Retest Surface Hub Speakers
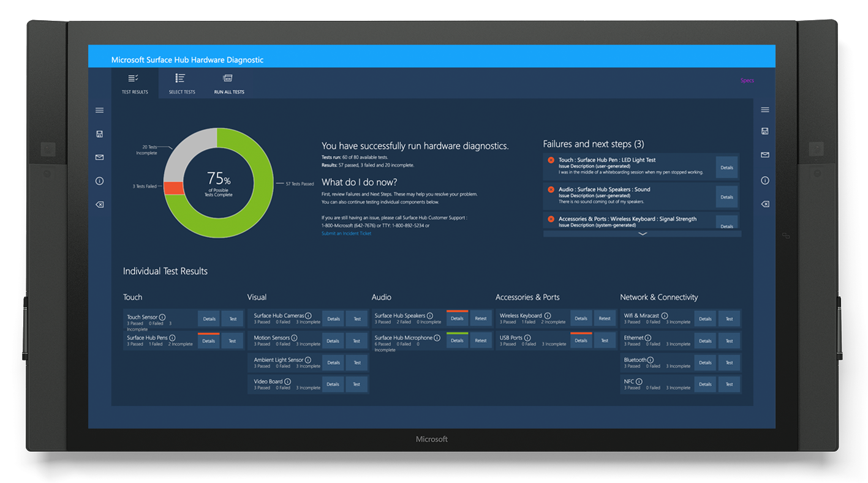This screenshot has height=483, width=868. [x=481, y=318]
